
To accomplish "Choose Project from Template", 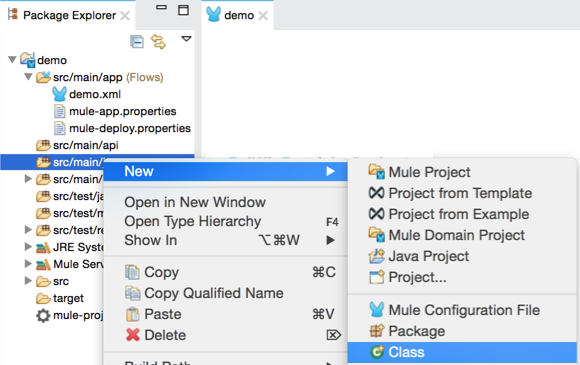I will click(x=460, y=193).
